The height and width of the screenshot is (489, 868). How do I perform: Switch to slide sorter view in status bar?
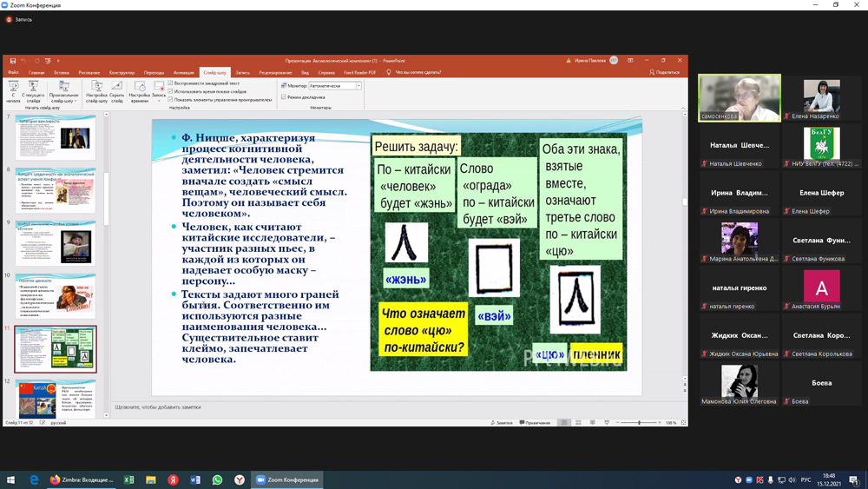pos(578,423)
